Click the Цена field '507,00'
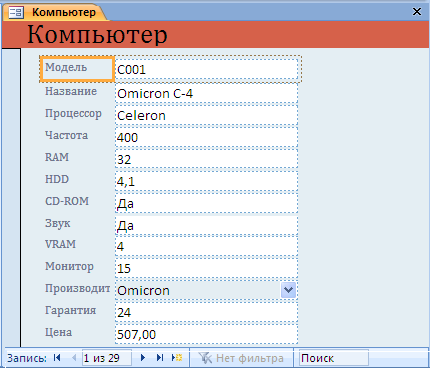The image size is (430, 368). 206,334
